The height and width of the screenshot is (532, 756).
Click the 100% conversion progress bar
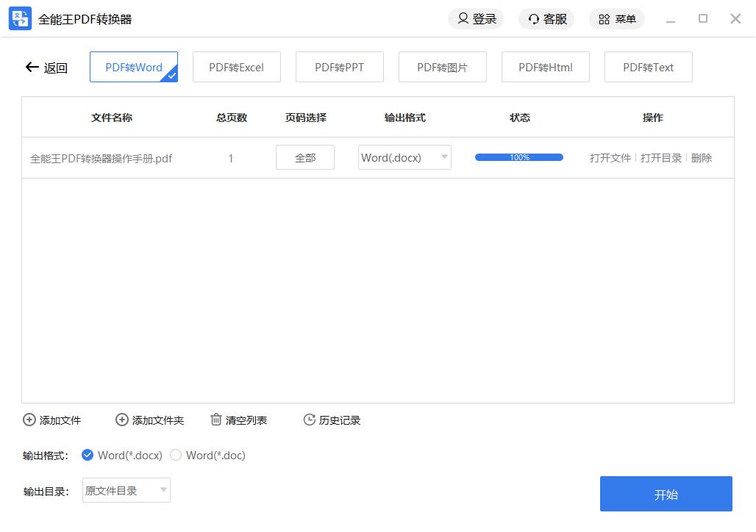518,157
